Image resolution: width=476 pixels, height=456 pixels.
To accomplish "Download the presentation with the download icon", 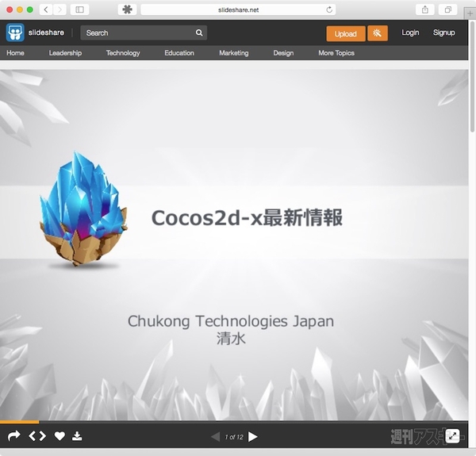I will click(x=77, y=436).
